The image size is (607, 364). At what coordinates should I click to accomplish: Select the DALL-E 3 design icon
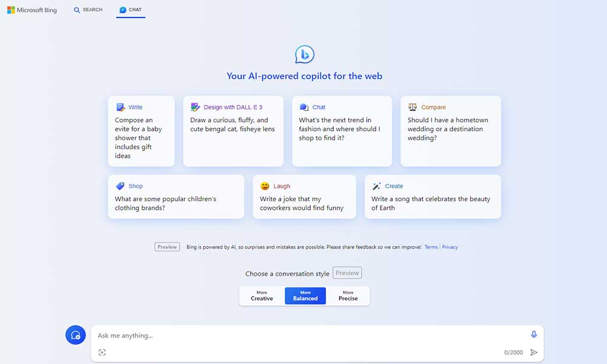click(x=195, y=106)
